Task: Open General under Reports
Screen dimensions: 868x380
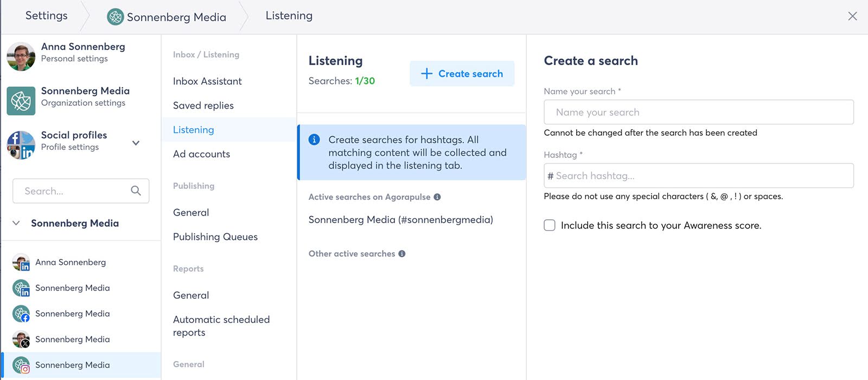Action: click(x=191, y=295)
